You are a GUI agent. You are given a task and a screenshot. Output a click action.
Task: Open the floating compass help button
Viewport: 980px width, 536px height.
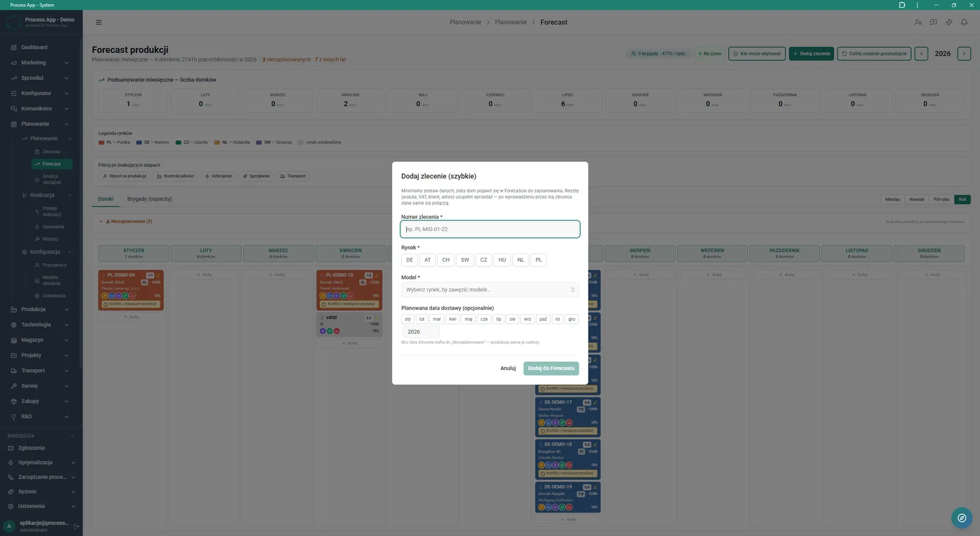pos(962,518)
